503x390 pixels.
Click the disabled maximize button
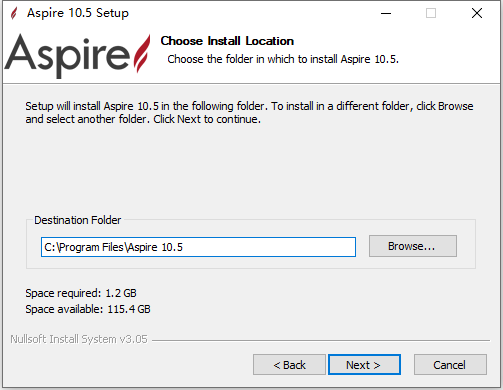[x=431, y=13]
